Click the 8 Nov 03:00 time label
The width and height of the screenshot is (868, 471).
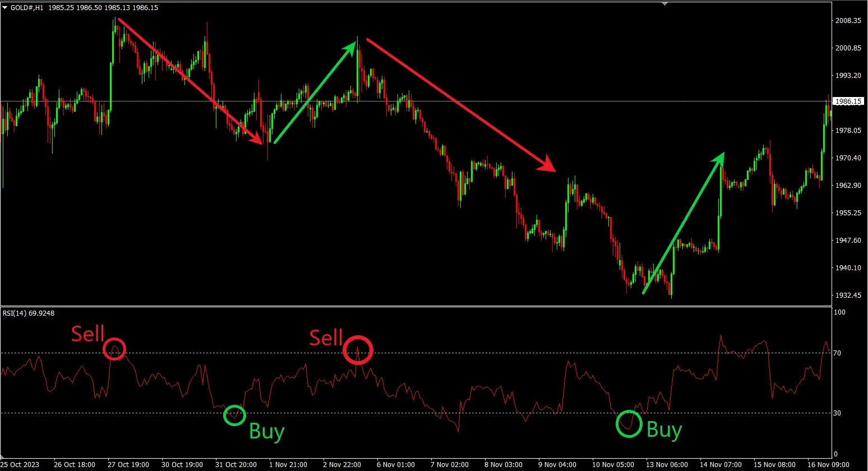[x=504, y=465]
